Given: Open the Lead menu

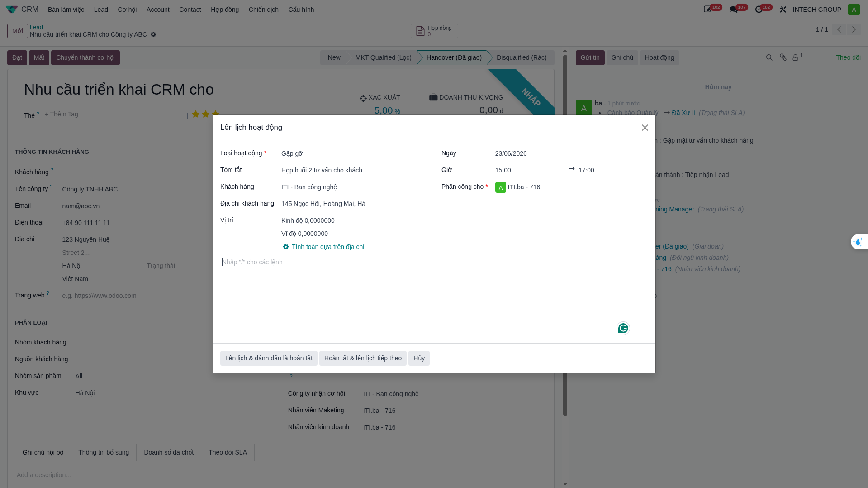Looking at the screenshot, I should (101, 10).
